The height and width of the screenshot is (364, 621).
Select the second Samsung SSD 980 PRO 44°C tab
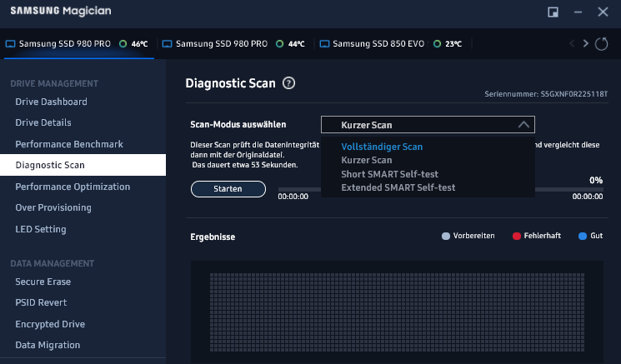pyautogui.click(x=235, y=43)
